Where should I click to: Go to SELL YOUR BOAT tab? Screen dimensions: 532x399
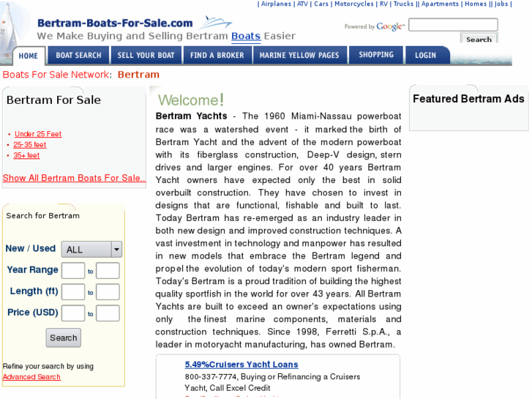146,56
